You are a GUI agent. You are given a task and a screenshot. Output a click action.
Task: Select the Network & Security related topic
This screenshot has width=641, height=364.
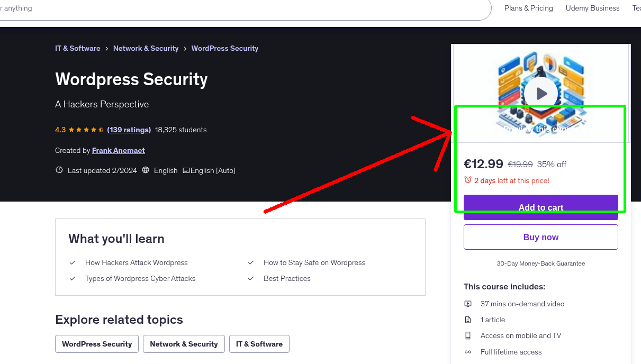184,344
